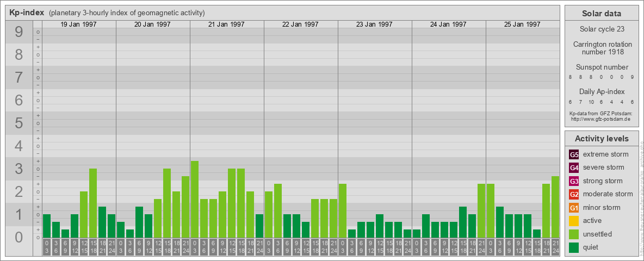Click the 21-24 time label under 25 Jan
This screenshot has width=644, height=261.
pos(555,247)
